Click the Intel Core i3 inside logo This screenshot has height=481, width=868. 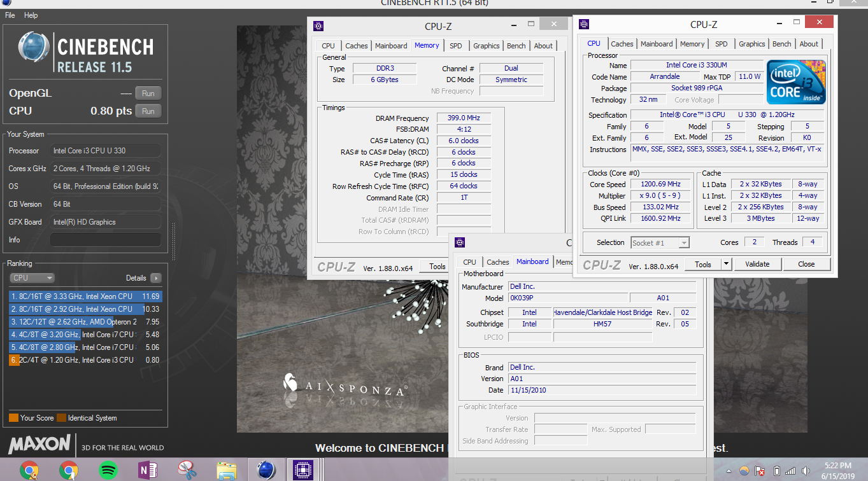[796, 82]
